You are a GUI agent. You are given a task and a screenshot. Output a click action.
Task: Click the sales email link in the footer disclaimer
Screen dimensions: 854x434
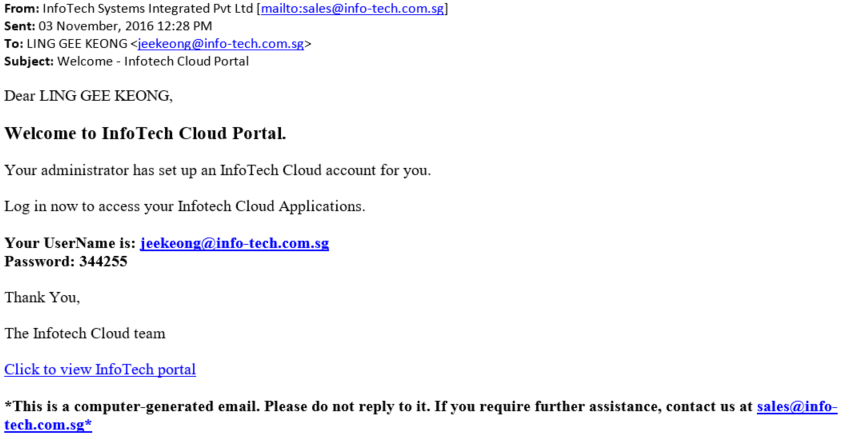tap(796, 407)
